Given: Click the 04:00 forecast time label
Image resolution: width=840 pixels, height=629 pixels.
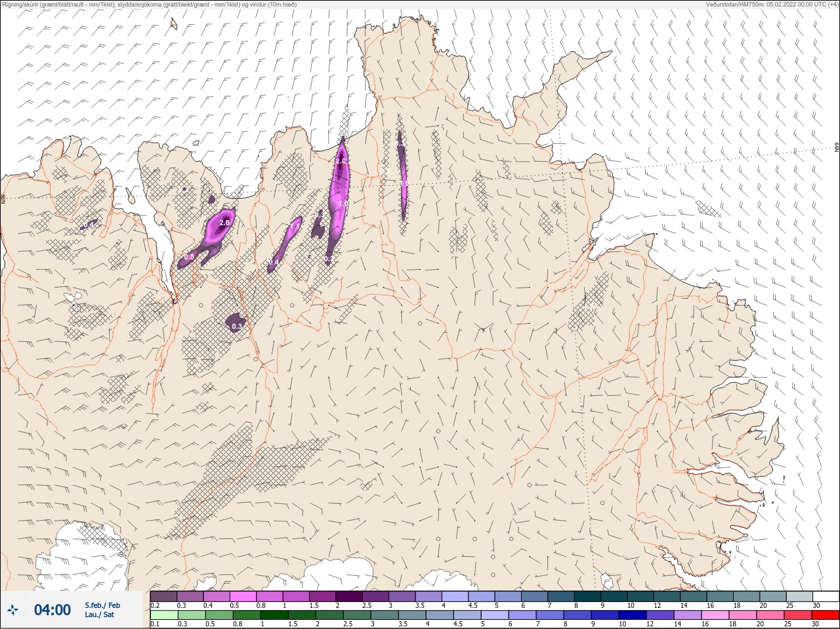Looking at the screenshot, I should [52, 610].
